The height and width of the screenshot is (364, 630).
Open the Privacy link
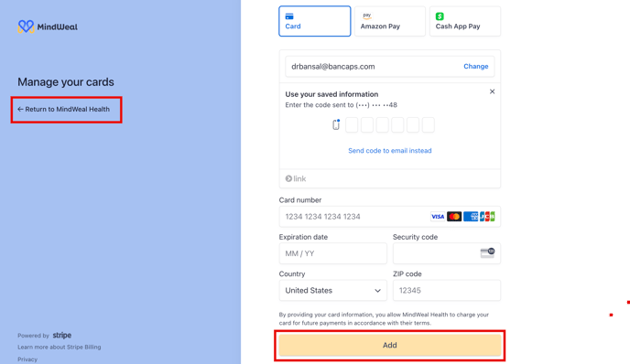coord(27,359)
